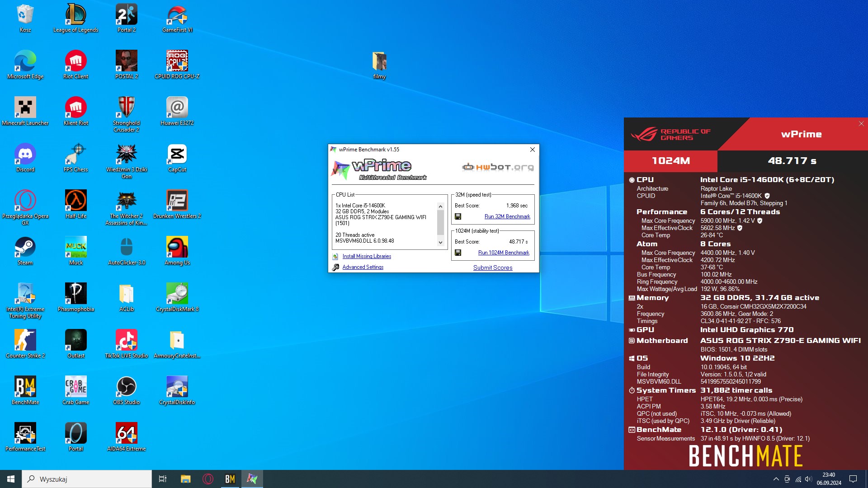This screenshot has height=488, width=868.
Task: Open the Kosz recycle bin icon
Action: (x=25, y=18)
